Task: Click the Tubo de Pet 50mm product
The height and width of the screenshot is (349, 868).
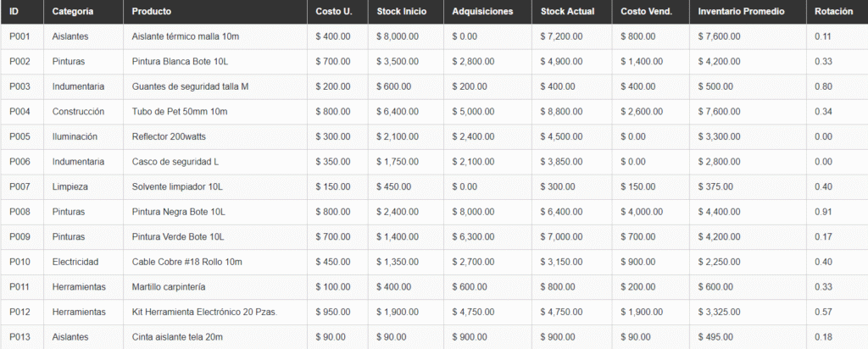Action: click(x=180, y=112)
